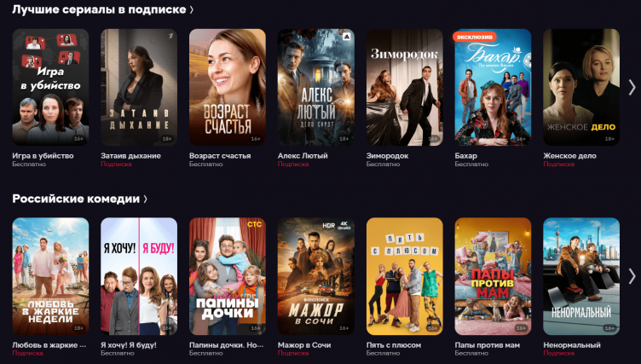Open the "Папы против мам" title link
This screenshot has height=364, width=641.
click(488, 345)
